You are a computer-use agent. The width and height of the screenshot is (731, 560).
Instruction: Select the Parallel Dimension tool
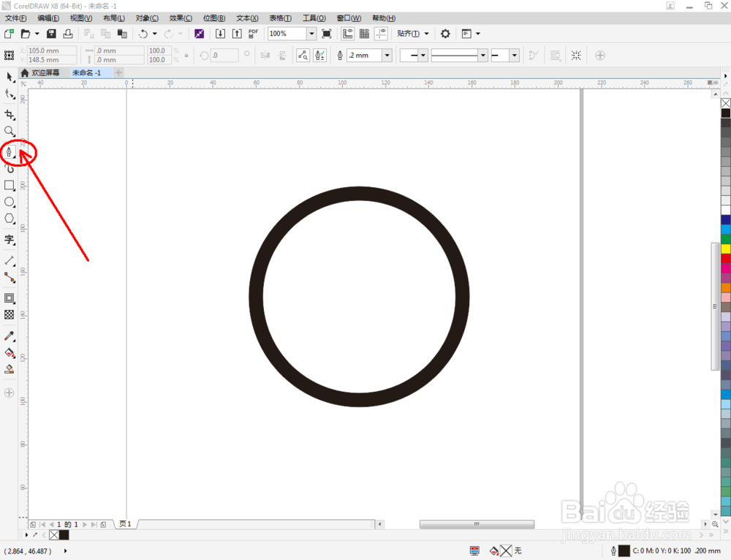click(10, 261)
